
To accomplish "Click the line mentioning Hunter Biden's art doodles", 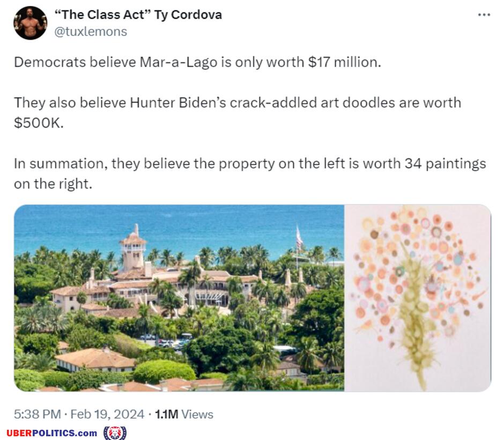I will coord(238,102).
